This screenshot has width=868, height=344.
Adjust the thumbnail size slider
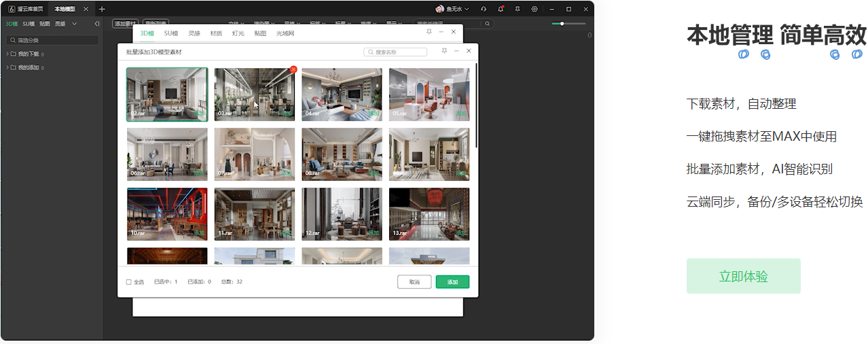[568, 24]
